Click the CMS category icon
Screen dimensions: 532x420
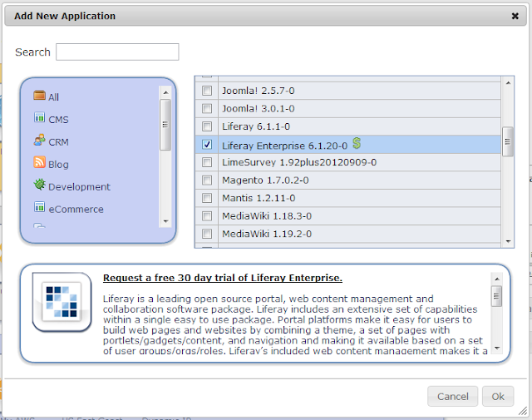coord(39,117)
